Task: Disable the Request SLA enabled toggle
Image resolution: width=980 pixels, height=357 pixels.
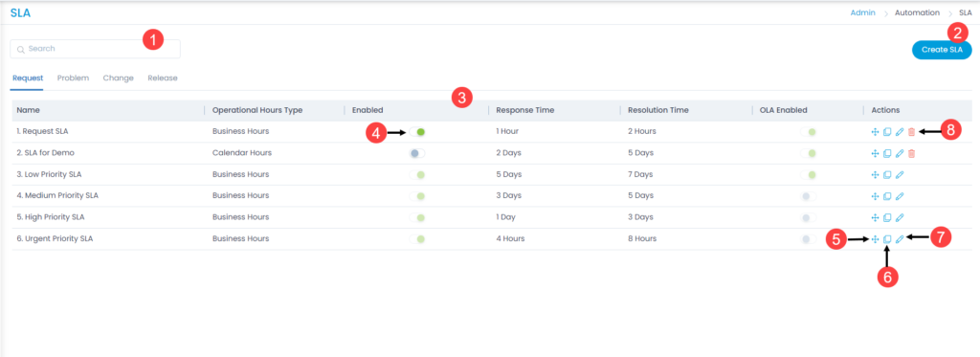Action: pos(417,132)
